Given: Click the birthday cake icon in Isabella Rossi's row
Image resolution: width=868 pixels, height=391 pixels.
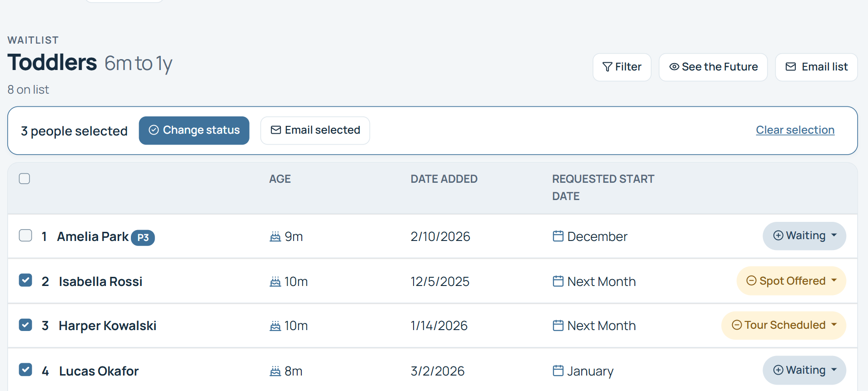Looking at the screenshot, I should click(x=275, y=282).
